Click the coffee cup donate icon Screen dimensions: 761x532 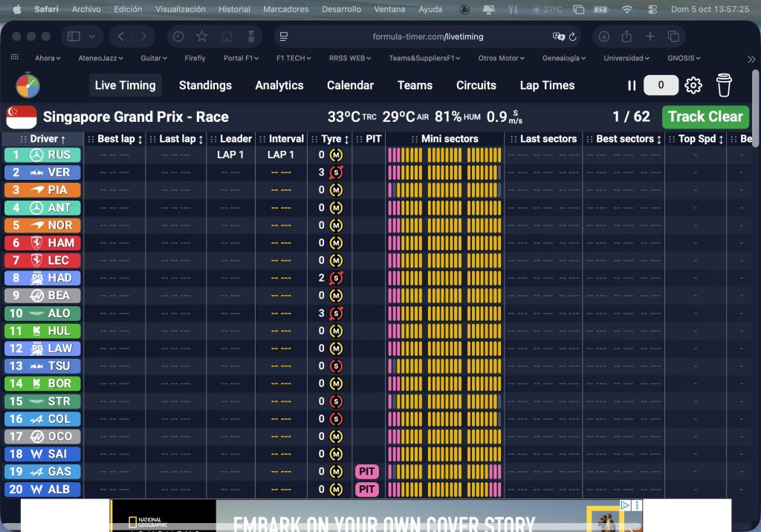(724, 85)
